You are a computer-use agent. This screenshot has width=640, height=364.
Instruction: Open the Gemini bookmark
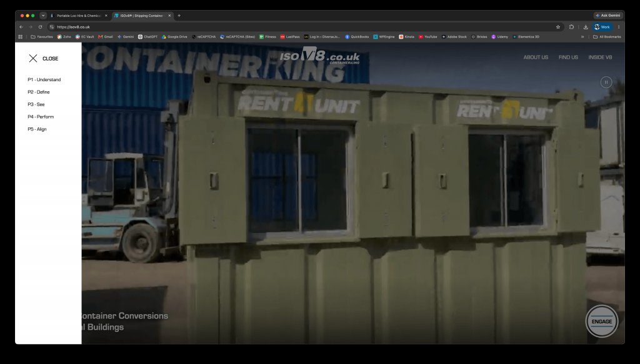click(x=126, y=37)
